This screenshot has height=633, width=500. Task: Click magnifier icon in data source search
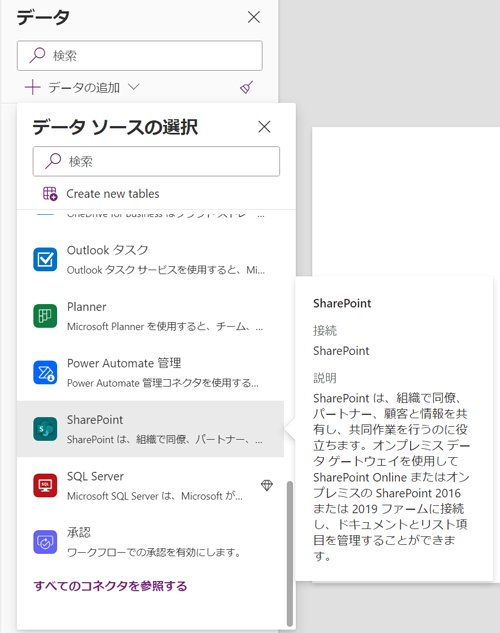53,161
